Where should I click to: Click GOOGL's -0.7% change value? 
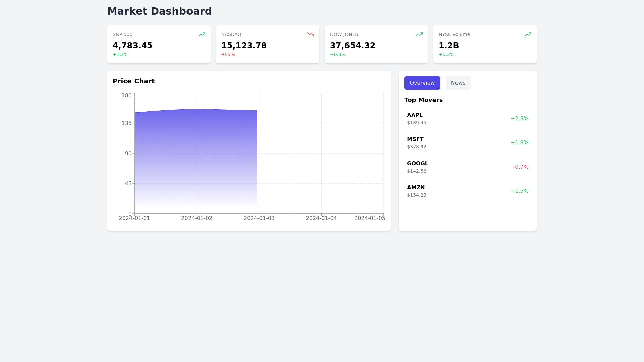(520, 167)
